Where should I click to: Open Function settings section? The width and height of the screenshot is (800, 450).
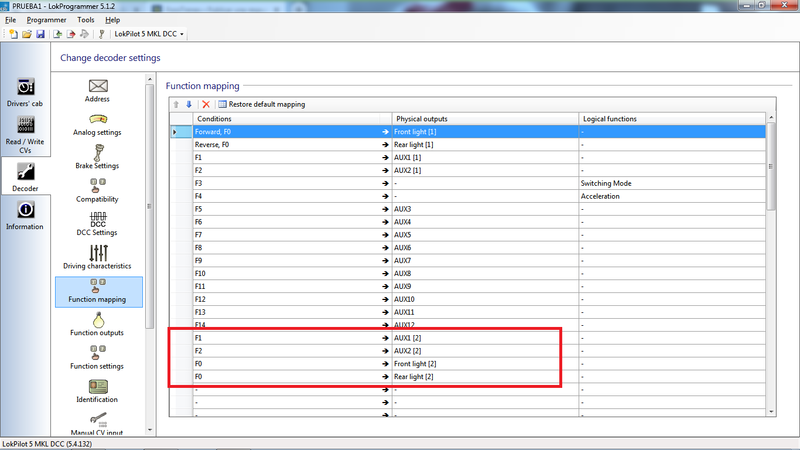pos(97,358)
